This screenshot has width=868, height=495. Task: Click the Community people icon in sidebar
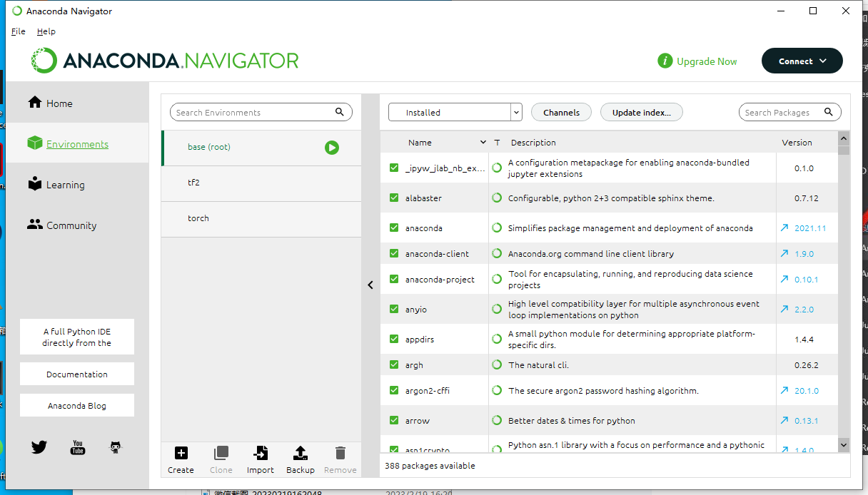35,225
